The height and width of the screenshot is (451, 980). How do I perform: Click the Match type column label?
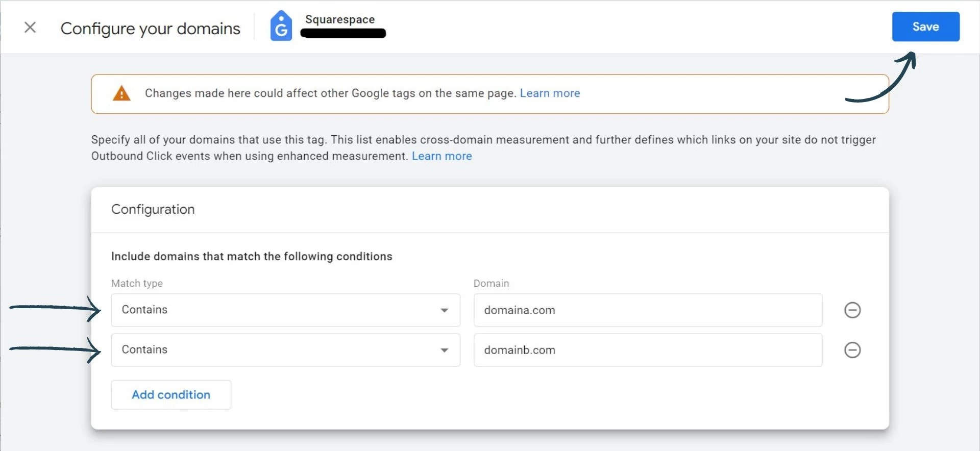(137, 283)
